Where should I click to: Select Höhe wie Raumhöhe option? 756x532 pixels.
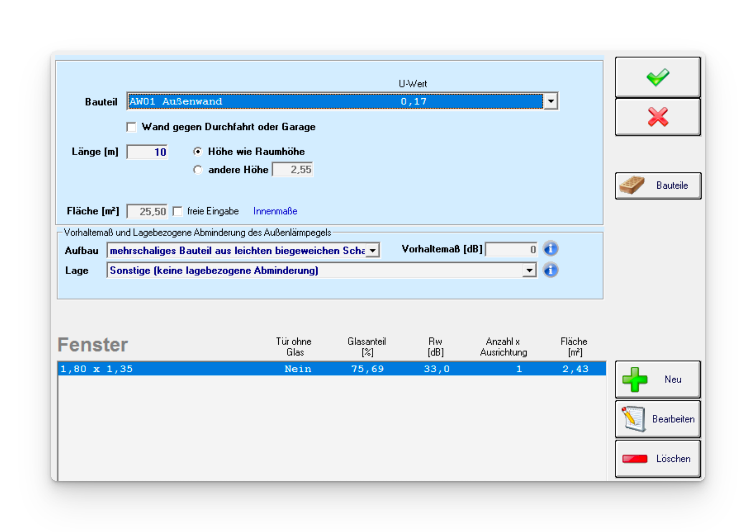(198, 152)
